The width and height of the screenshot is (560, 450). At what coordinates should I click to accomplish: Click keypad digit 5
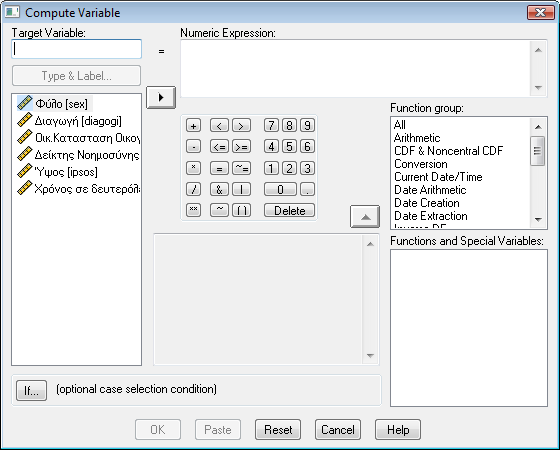289,146
